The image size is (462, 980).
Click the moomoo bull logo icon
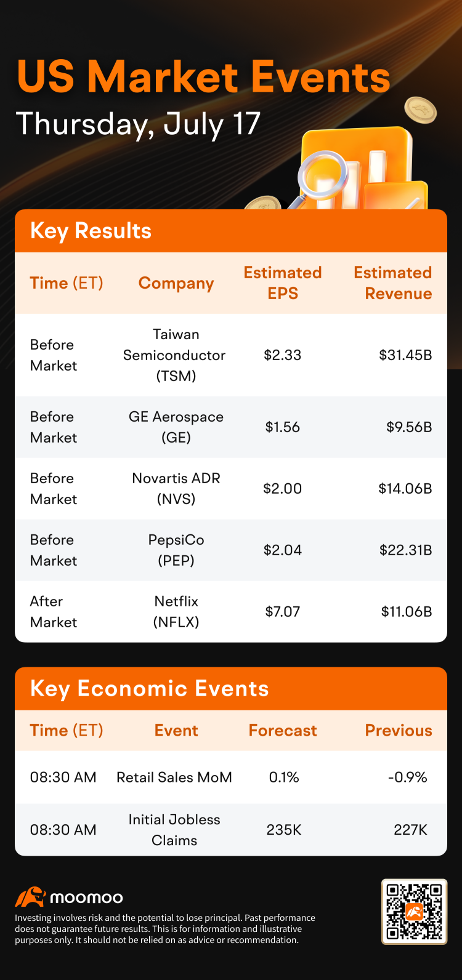click(30, 897)
